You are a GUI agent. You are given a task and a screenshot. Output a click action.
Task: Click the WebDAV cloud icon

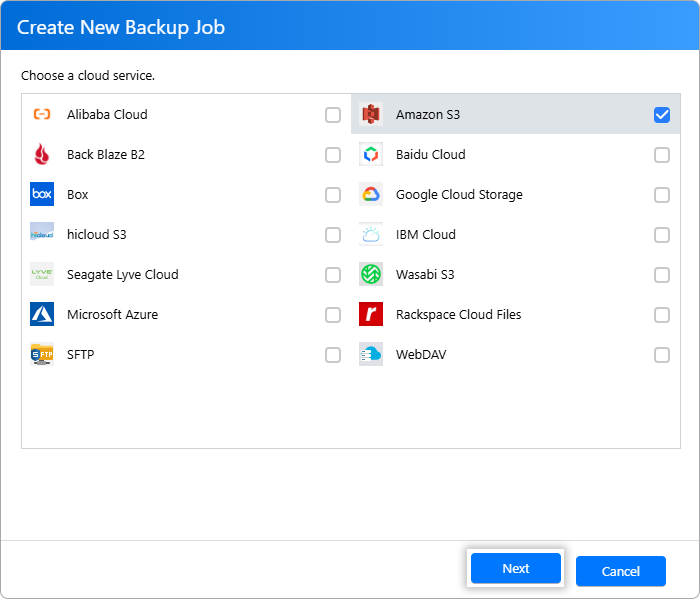click(371, 354)
